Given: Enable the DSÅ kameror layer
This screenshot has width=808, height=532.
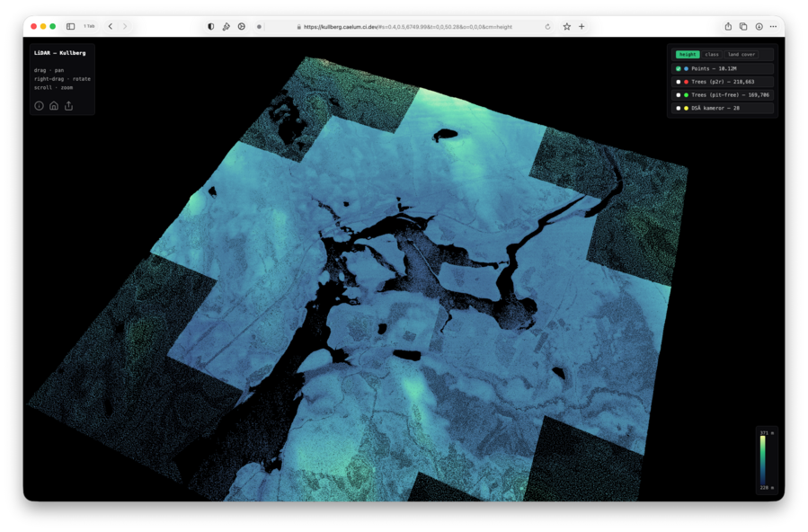Looking at the screenshot, I should (x=679, y=108).
